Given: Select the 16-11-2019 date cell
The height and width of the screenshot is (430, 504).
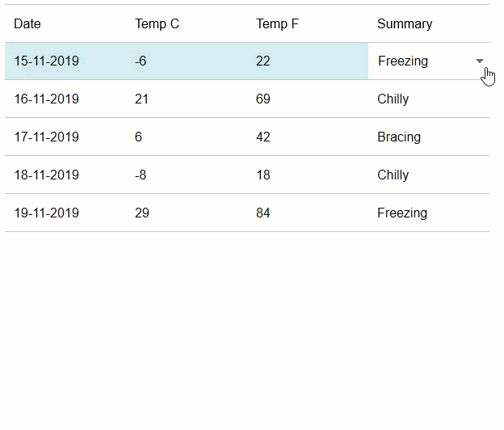Looking at the screenshot, I should (46, 99).
